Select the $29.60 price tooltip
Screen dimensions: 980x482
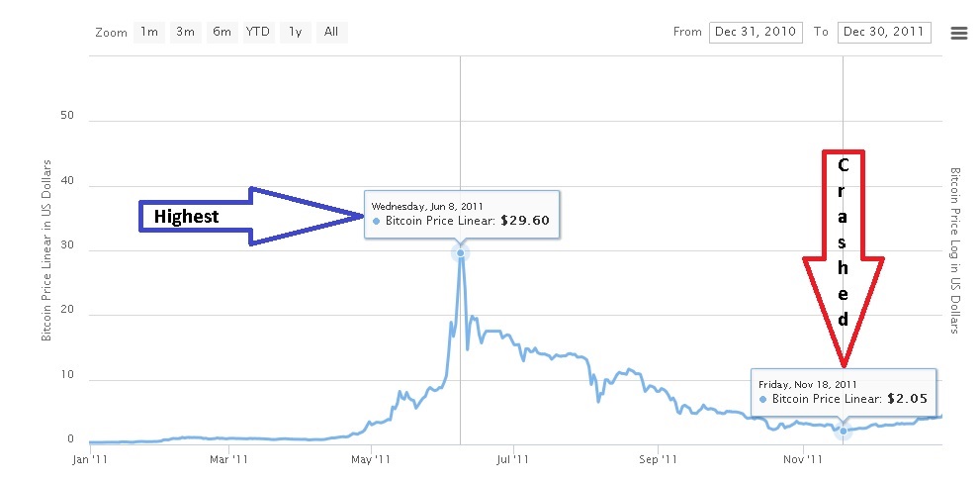point(462,215)
